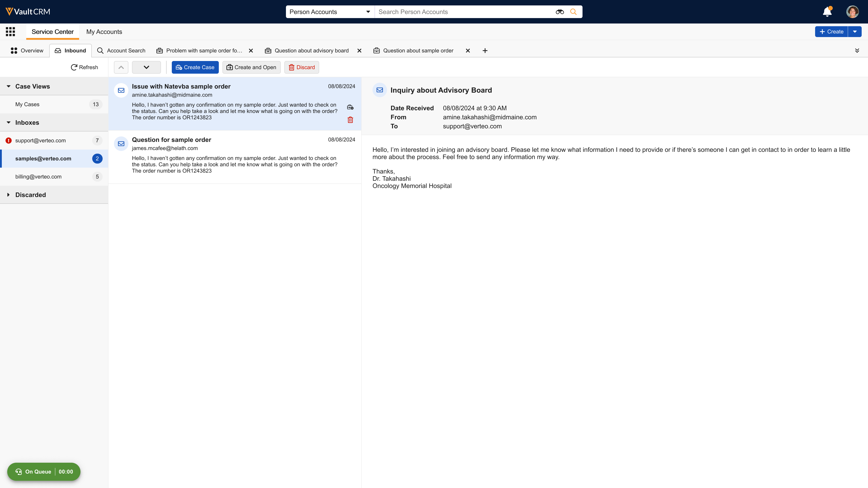
Task: Click the create case icon on Natevba email
Action: click(x=350, y=107)
